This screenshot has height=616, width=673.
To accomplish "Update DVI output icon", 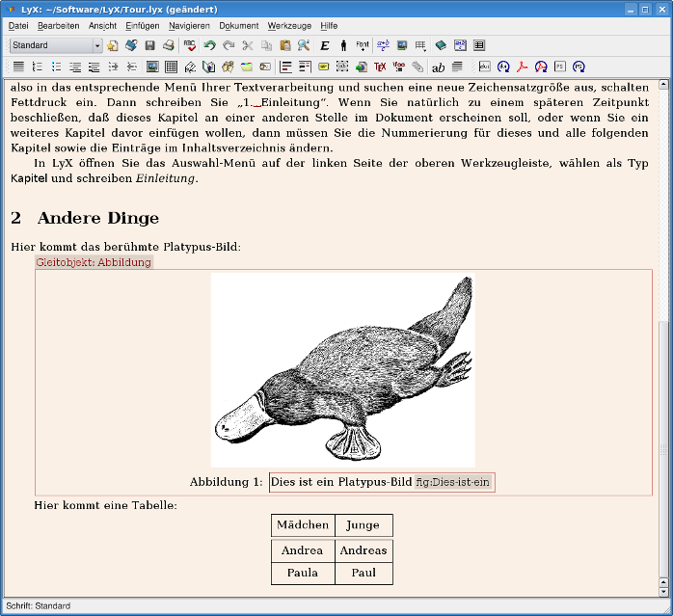I will tap(503, 67).
